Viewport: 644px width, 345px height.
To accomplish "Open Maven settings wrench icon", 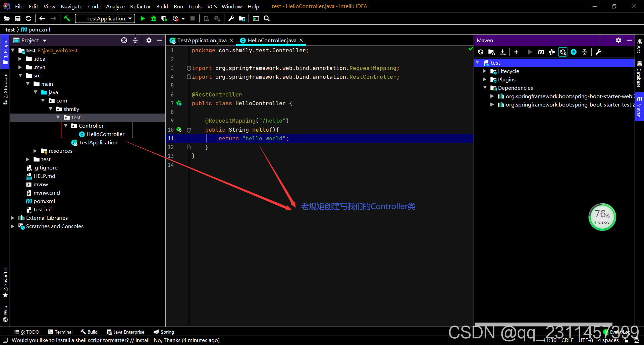I will point(598,52).
